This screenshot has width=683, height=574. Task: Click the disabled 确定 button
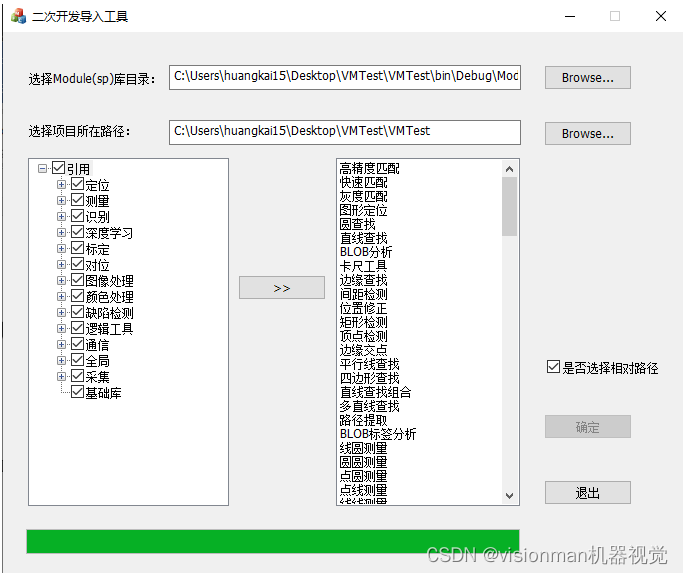tap(587, 426)
